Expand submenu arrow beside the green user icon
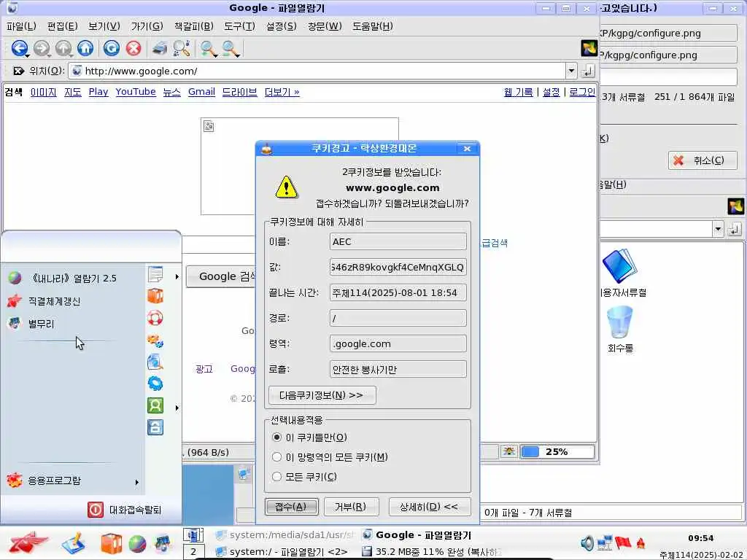Viewport: 747px width, 560px height. (177, 408)
